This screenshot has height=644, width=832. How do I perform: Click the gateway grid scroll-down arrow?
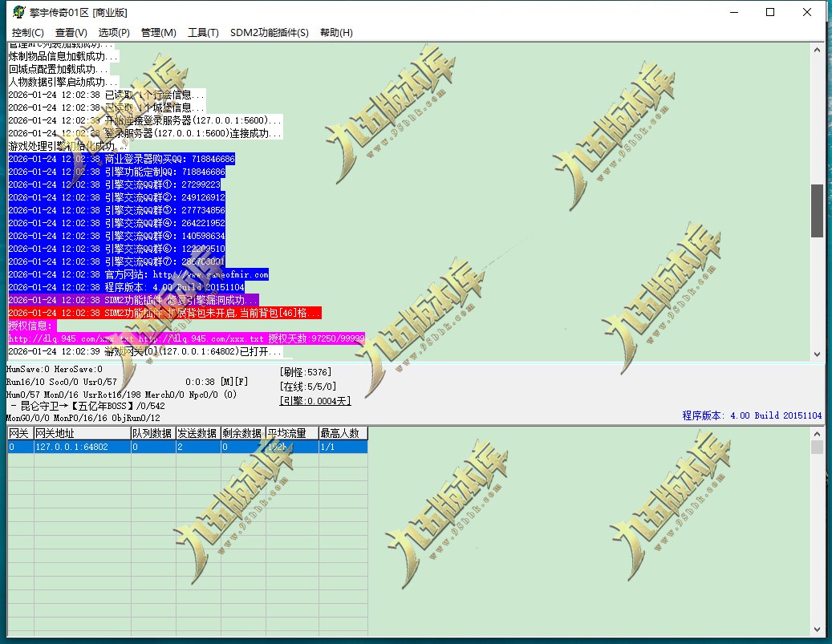817,630
